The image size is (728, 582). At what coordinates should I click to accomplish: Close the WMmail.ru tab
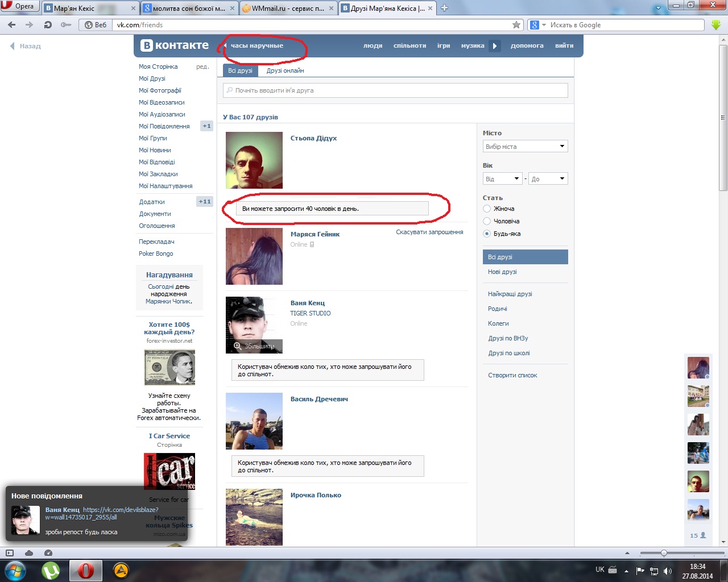pos(331,9)
